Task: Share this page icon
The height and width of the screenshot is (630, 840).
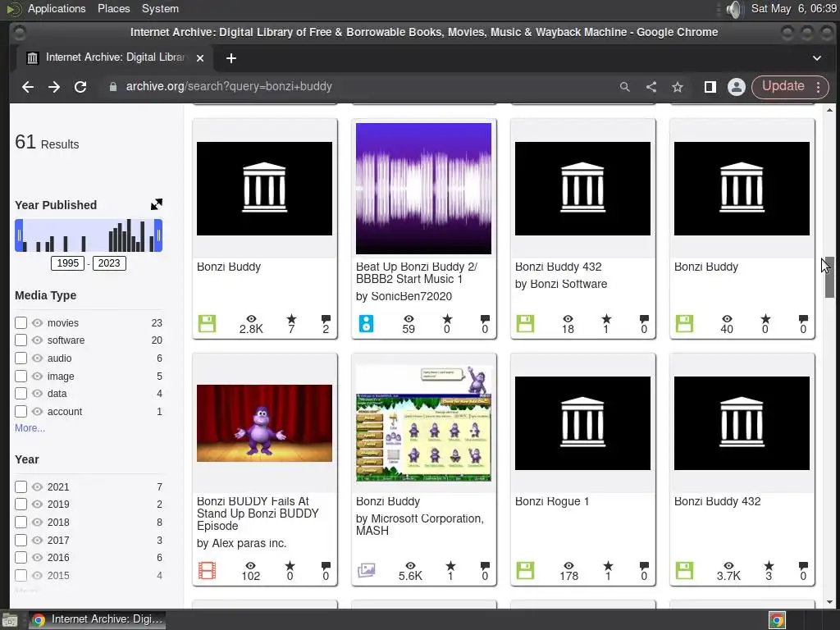Action: 651,87
